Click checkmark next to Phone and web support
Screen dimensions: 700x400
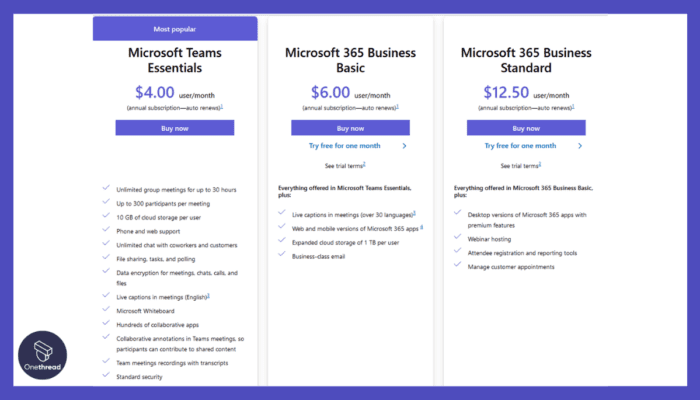105,231
